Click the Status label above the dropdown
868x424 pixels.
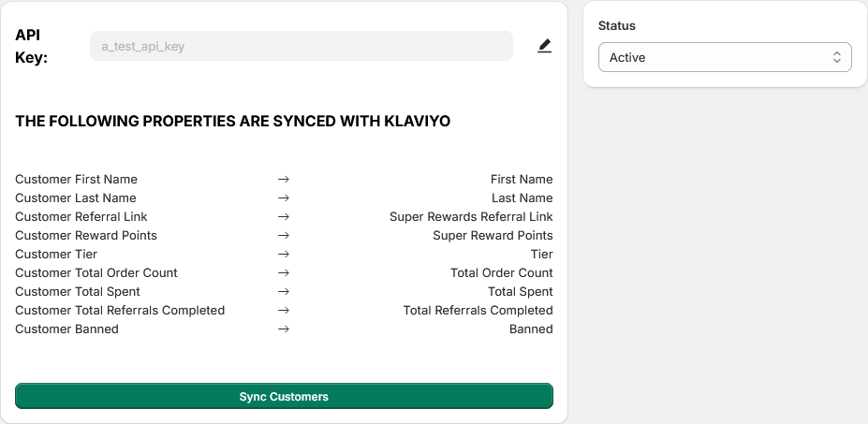(x=617, y=25)
